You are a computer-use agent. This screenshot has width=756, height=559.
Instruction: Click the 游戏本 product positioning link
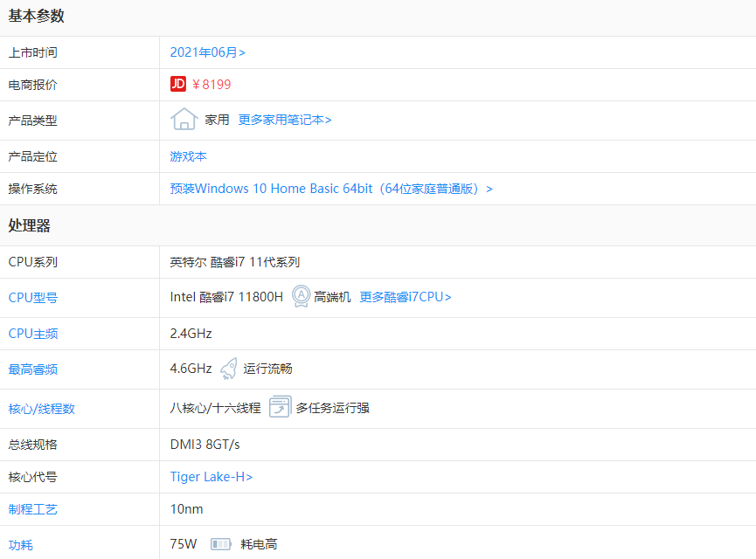pos(188,154)
